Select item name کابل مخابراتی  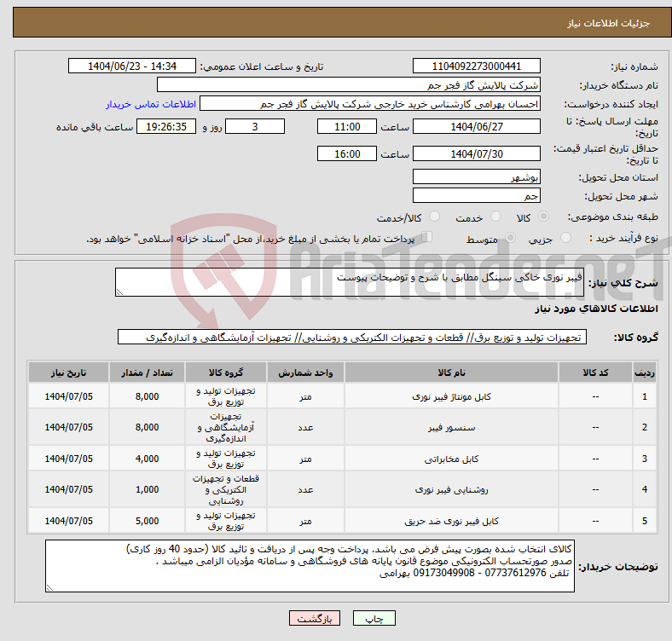pyautogui.click(x=451, y=459)
